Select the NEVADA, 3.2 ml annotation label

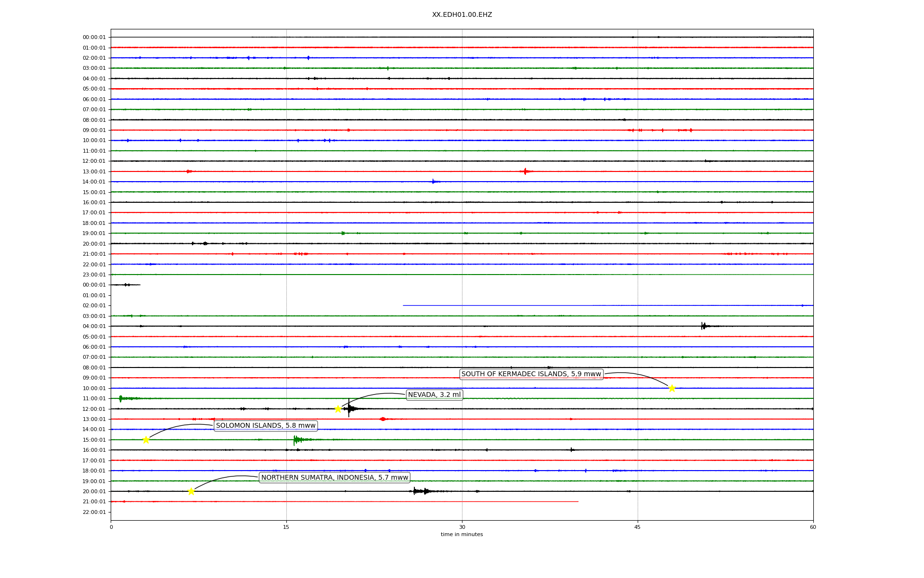coord(434,395)
